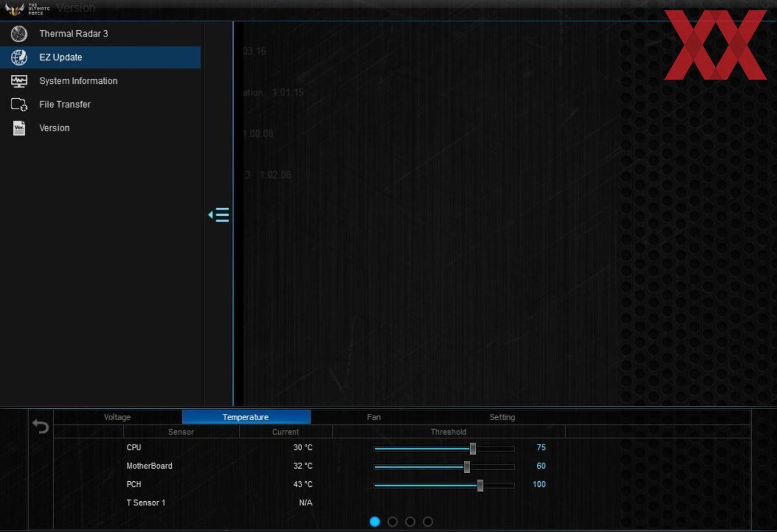Click the Threshold column header
The height and width of the screenshot is (532, 777).
coord(448,432)
